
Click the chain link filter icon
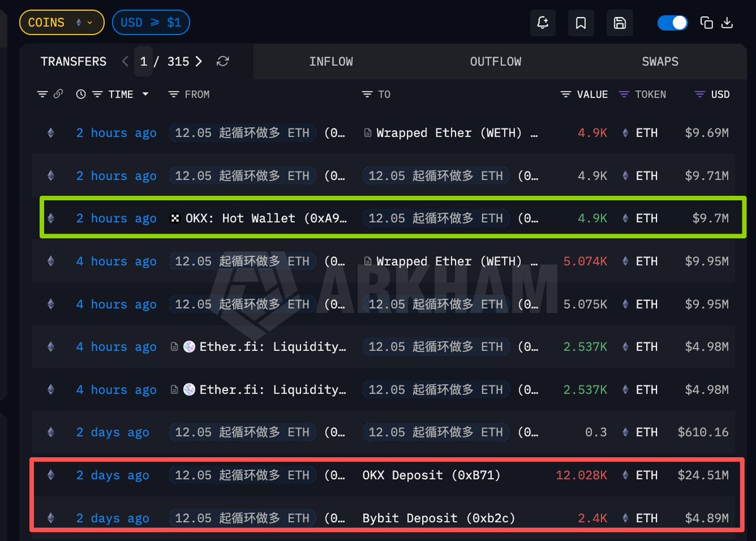[58, 94]
